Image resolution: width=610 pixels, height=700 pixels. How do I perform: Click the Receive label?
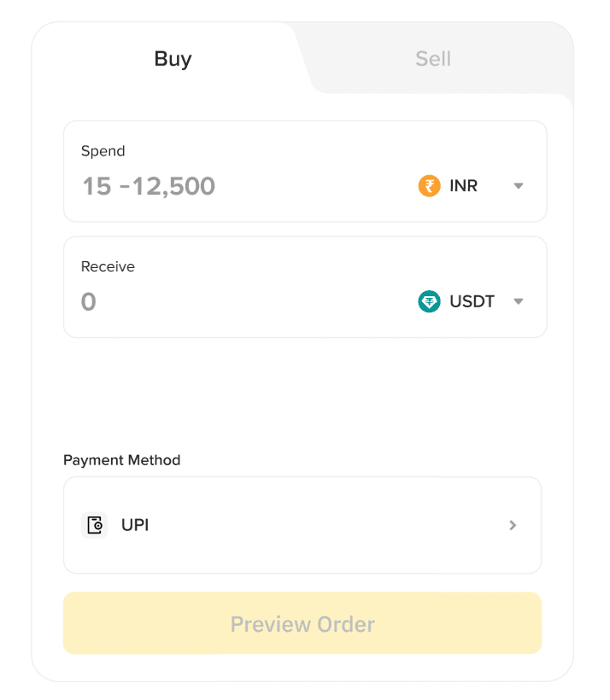[108, 266]
